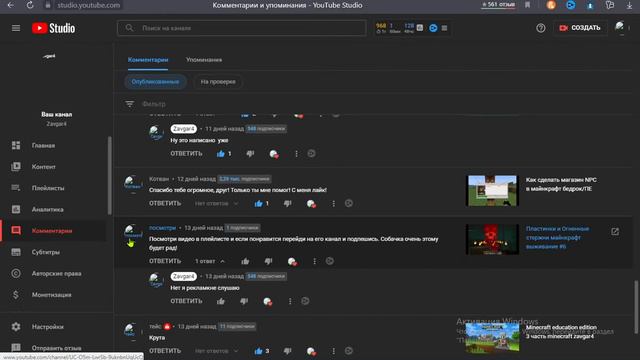Viewport: 640px width, 360px height.
Task: Like the 'Нет я рекламное слушаю' reply
Action: [221, 301]
